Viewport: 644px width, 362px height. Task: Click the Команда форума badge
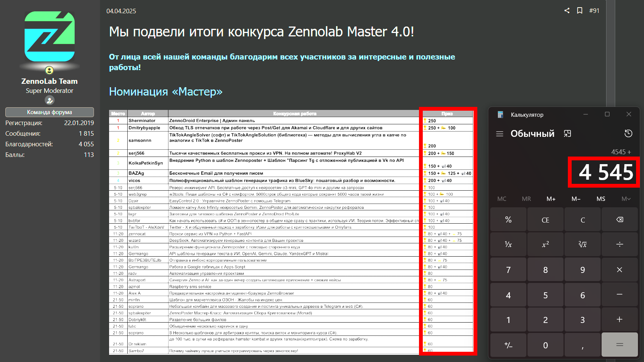50,112
